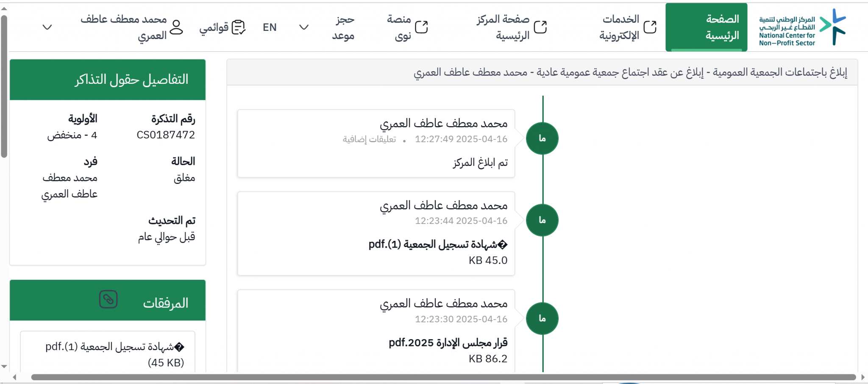Open قرار مجلس الإدارة 2025.pdf attachment
Screen dimensions: 868x384
point(448,343)
